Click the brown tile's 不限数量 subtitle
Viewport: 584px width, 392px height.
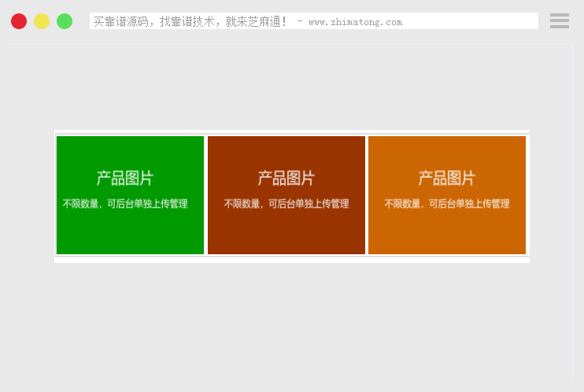point(286,204)
